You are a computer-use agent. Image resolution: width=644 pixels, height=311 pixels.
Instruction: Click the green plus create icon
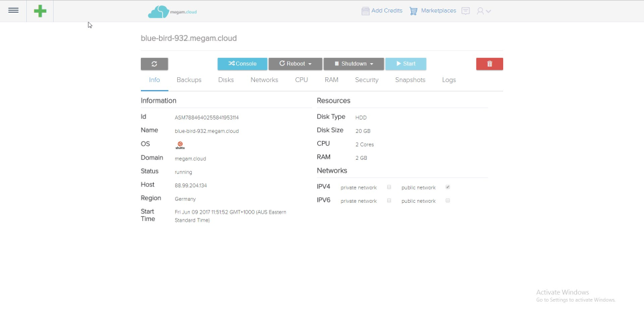click(x=40, y=11)
